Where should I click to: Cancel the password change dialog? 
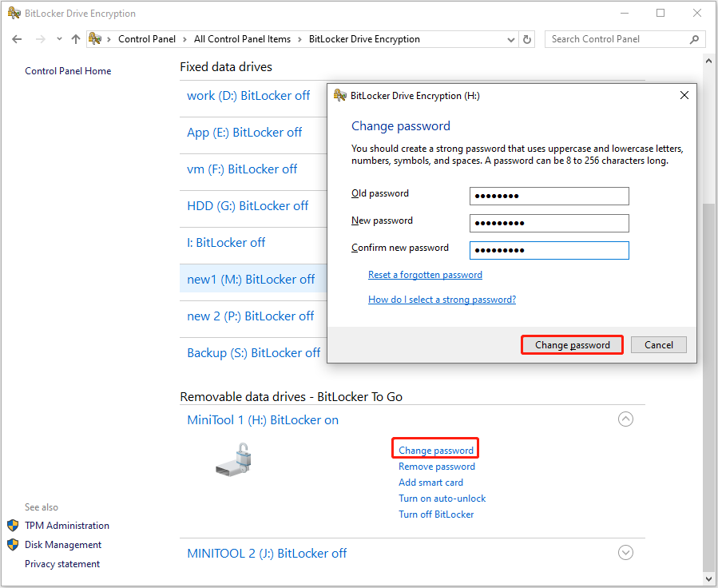click(658, 344)
